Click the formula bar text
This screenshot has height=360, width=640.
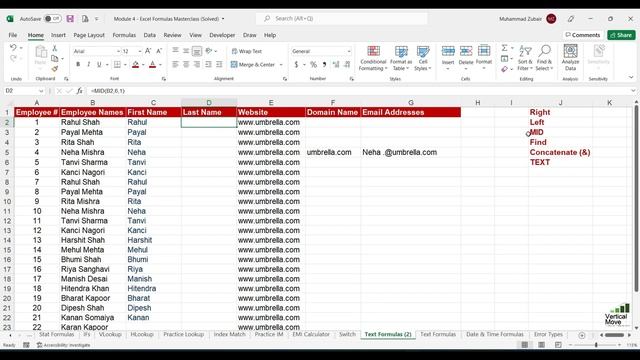(x=108, y=91)
